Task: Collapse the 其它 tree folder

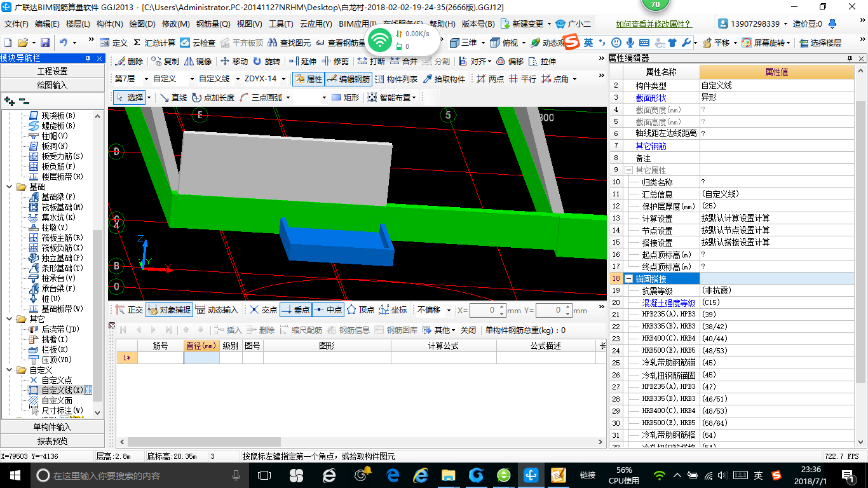Action: [x=10, y=319]
